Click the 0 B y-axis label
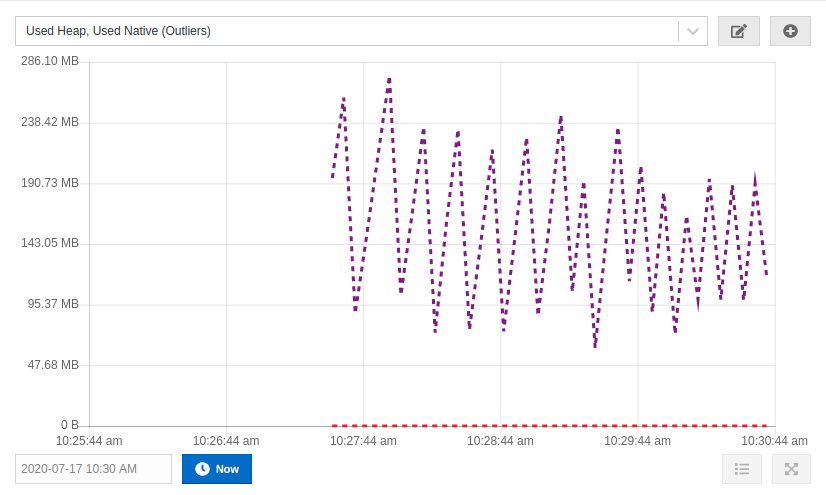 [x=69, y=425]
